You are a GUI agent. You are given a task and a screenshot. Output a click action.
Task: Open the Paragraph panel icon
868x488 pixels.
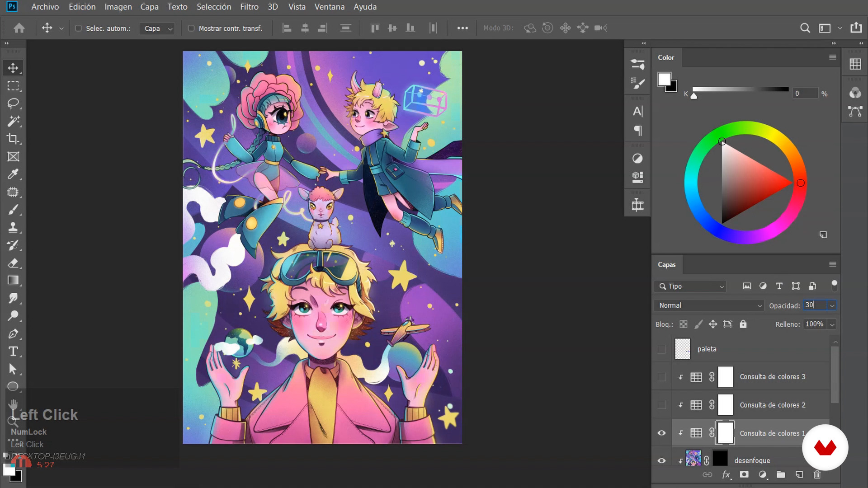637,131
